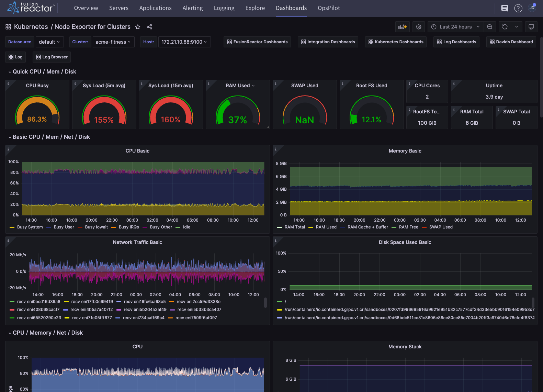The height and width of the screenshot is (392, 543).
Task: Switch display to kiosk view mode
Action: 531,27
